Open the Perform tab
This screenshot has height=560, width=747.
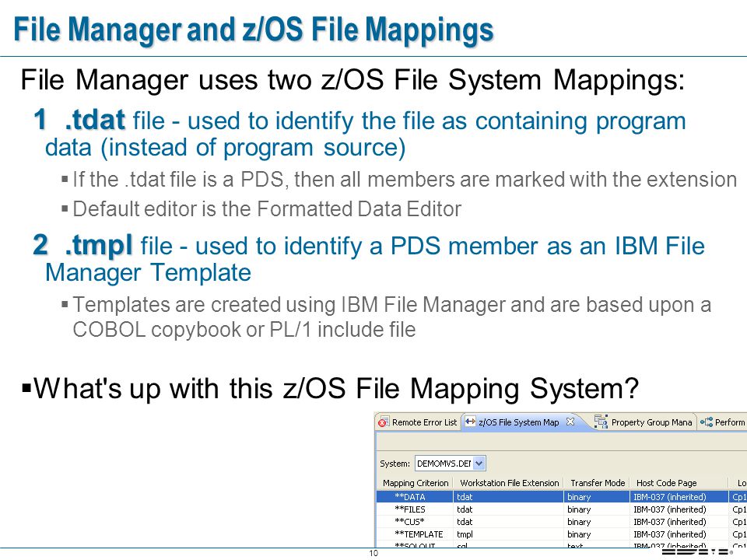(x=723, y=422)
